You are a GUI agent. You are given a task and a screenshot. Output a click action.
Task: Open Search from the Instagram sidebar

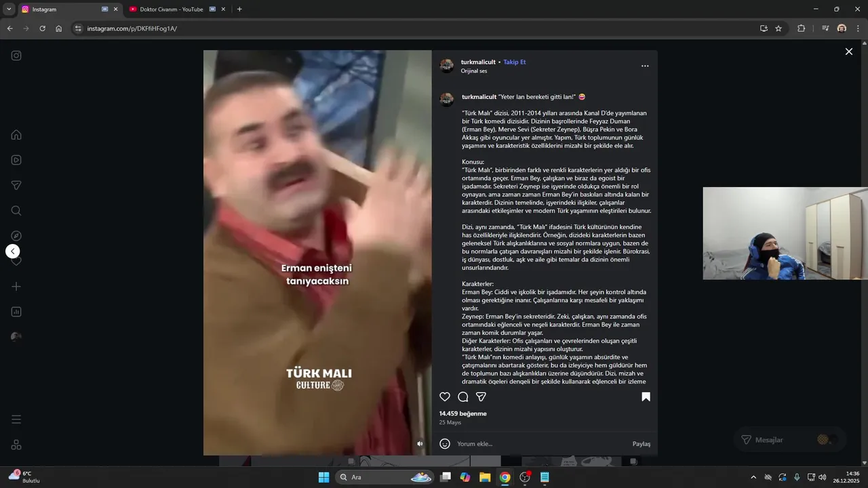click(16, 211)
